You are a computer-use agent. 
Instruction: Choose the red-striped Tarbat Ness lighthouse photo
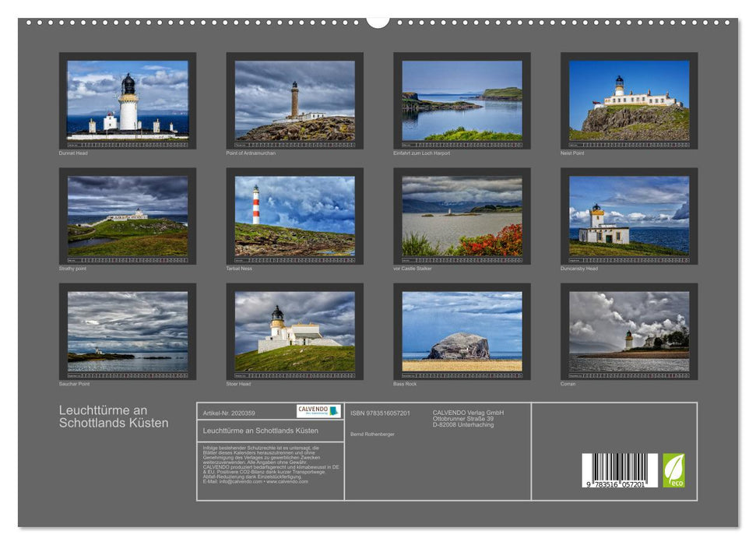294,216
